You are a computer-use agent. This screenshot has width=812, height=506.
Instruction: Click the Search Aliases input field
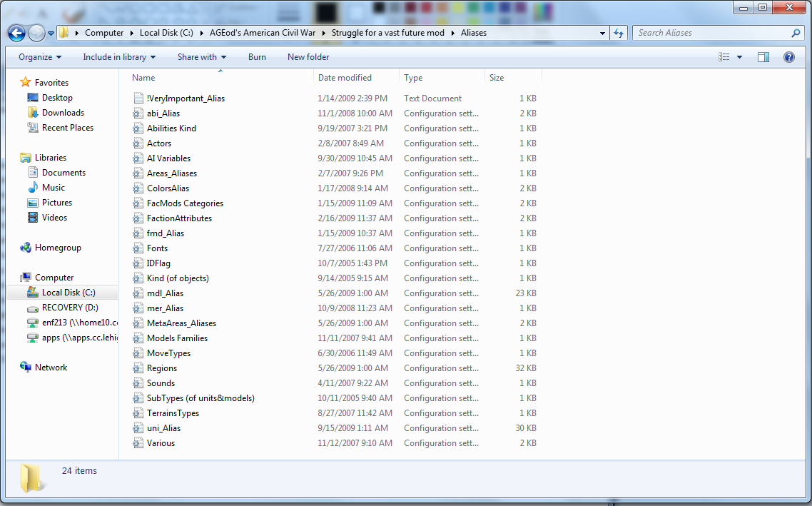pyautogui.click(x=710, y=33)
